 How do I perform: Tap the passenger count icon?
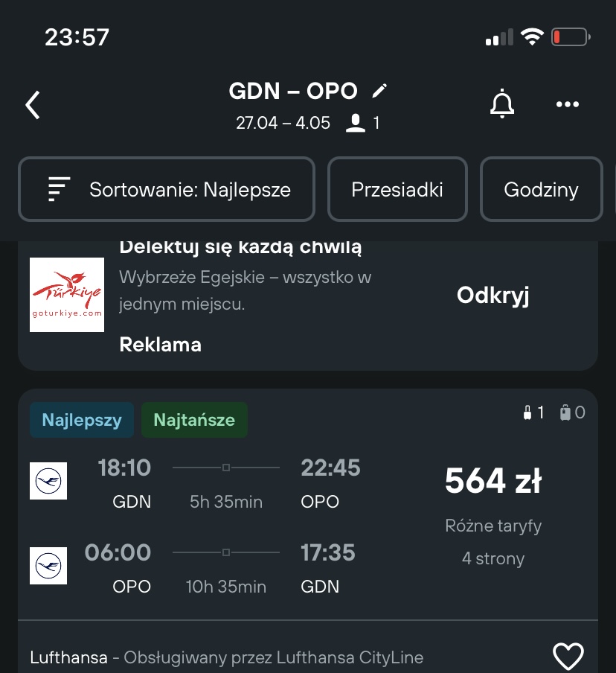[355, 123]
